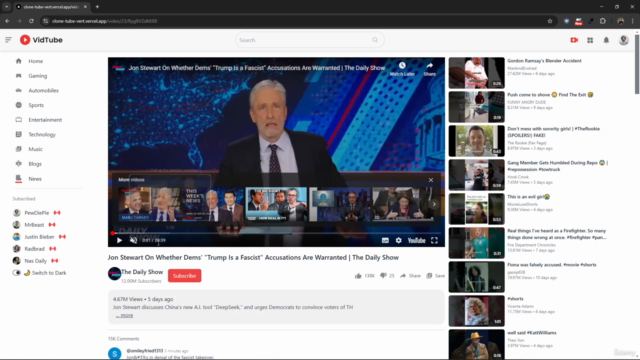Open the hamburger menu next to VidTube logo
Viewport: 640px width, 360px height.
point(8,40)
